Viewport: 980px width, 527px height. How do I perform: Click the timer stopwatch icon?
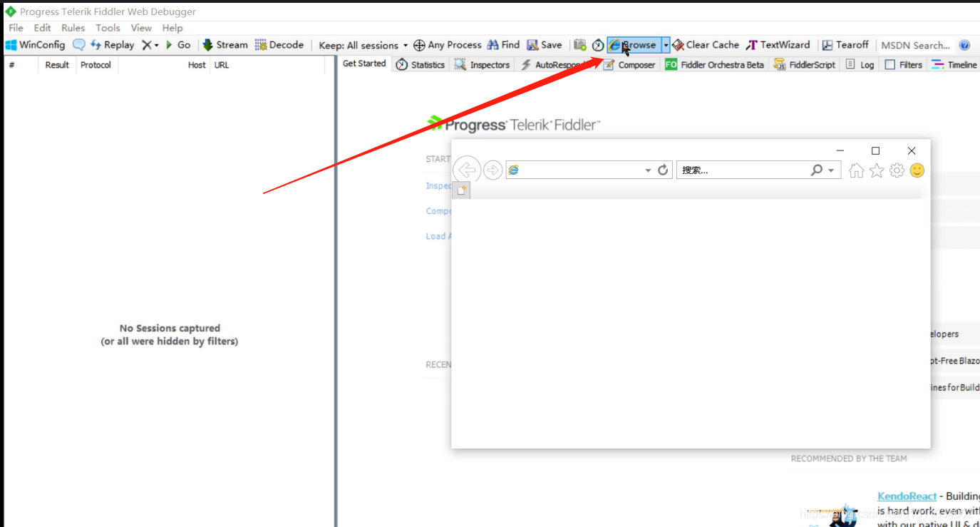[598, 45]
